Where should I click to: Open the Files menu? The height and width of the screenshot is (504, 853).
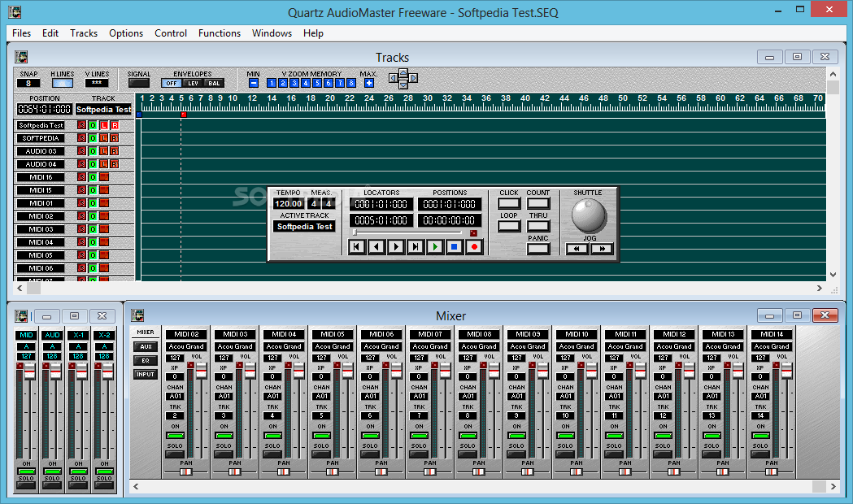click(x=22, y=33)
